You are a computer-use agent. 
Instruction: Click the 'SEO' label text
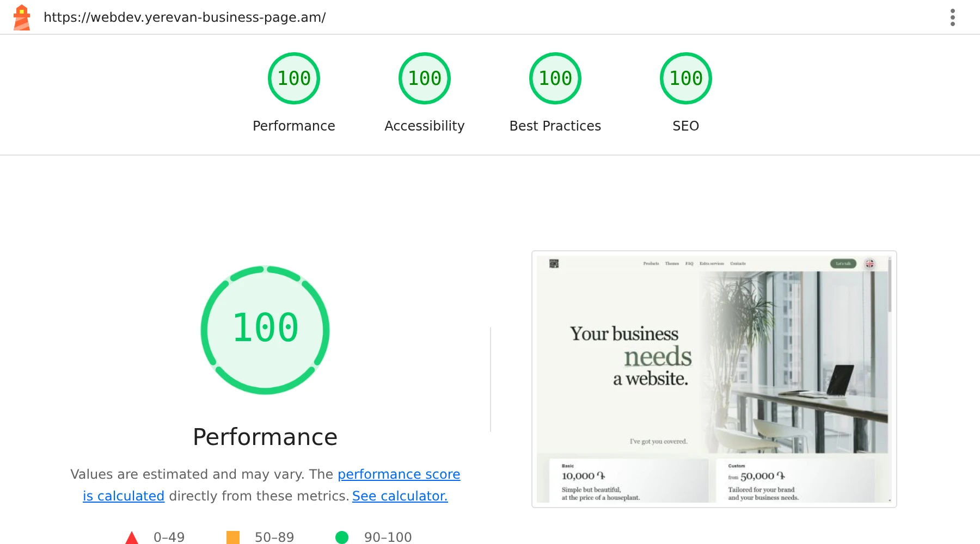pyautogui.click(x=686, y=126)
